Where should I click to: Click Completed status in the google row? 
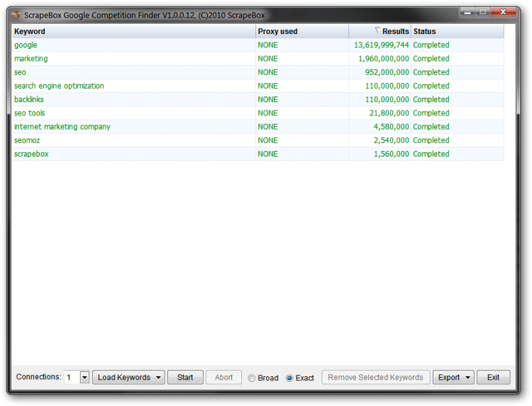(x=431, y=45)
